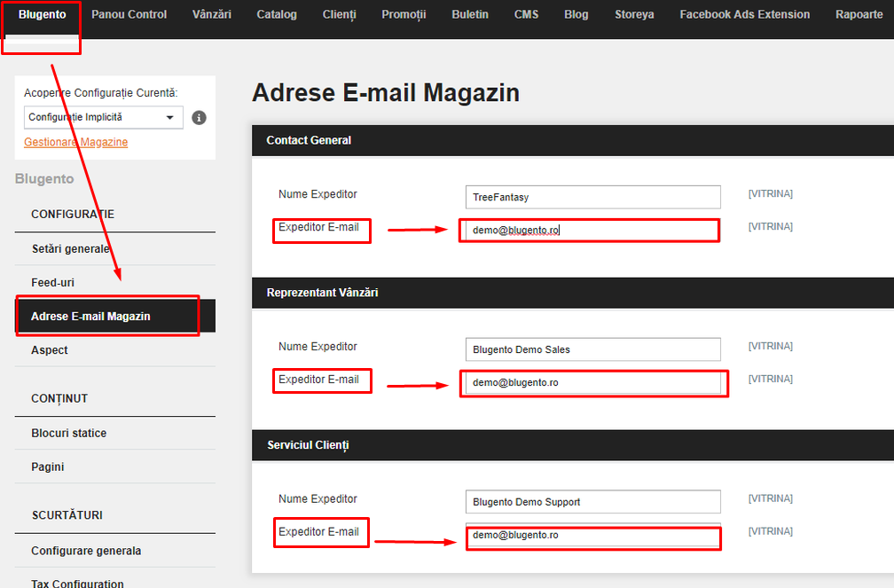Open the Facebook Ads Extension menu
Screen dimensions: 894x588
745,15
